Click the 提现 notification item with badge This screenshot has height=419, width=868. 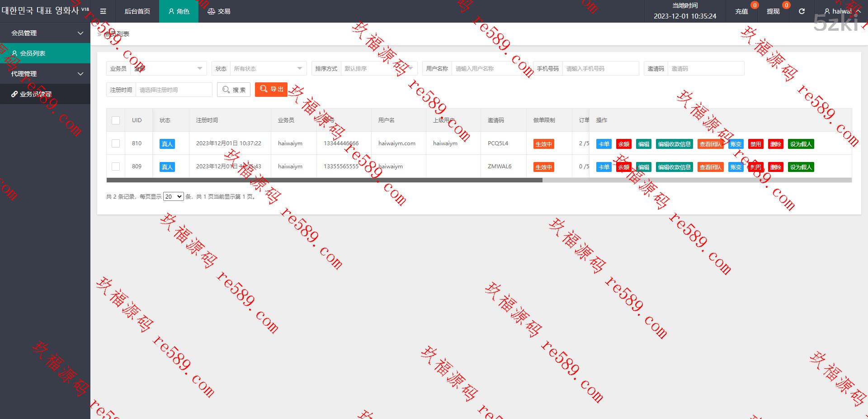click(x=773, y=11)
